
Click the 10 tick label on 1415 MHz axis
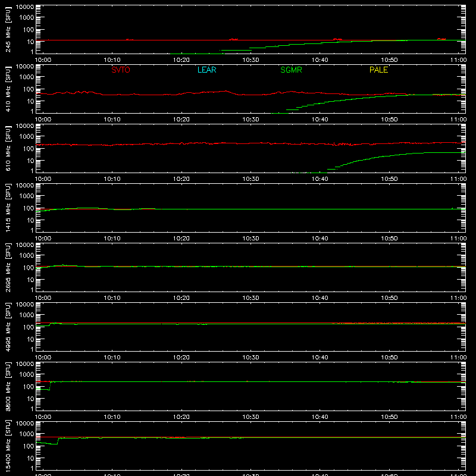30,220
